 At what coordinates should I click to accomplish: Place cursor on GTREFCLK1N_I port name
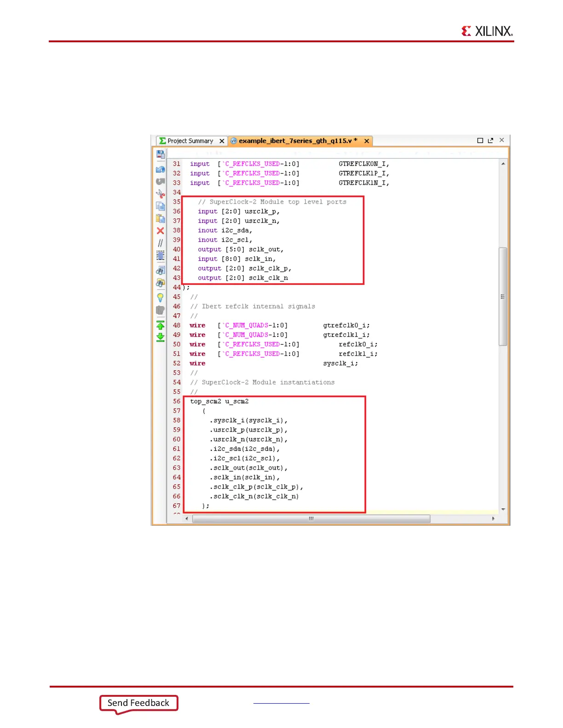(x=364, y=183)
